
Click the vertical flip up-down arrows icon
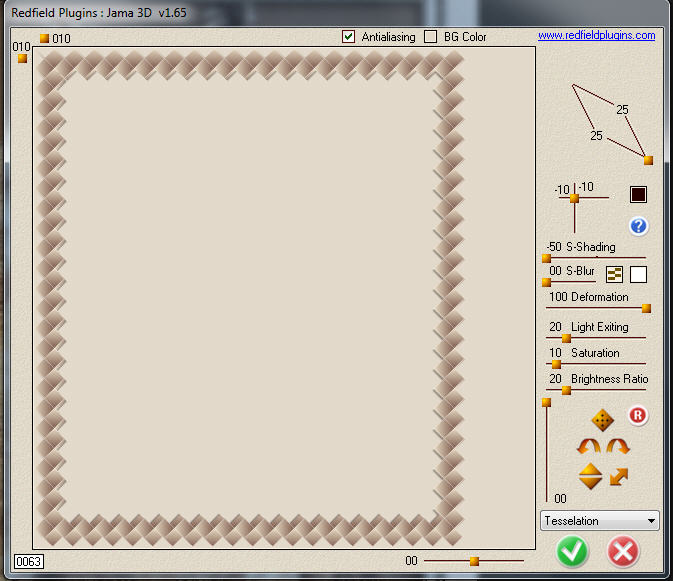point(590,476)
